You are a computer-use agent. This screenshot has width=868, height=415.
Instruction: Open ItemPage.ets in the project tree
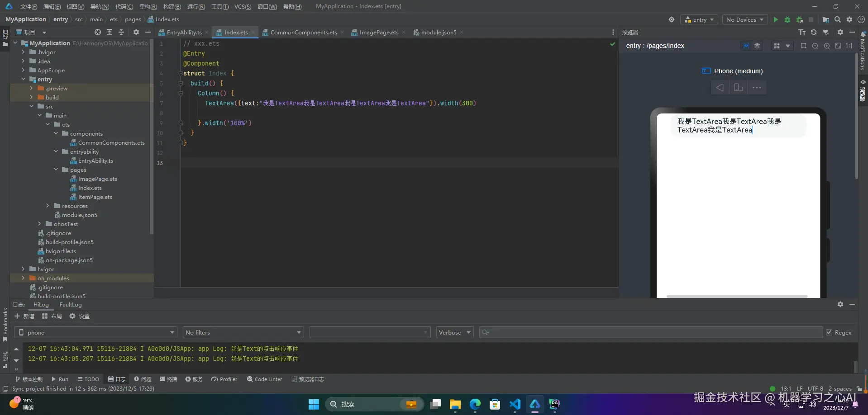coord(95,197)
